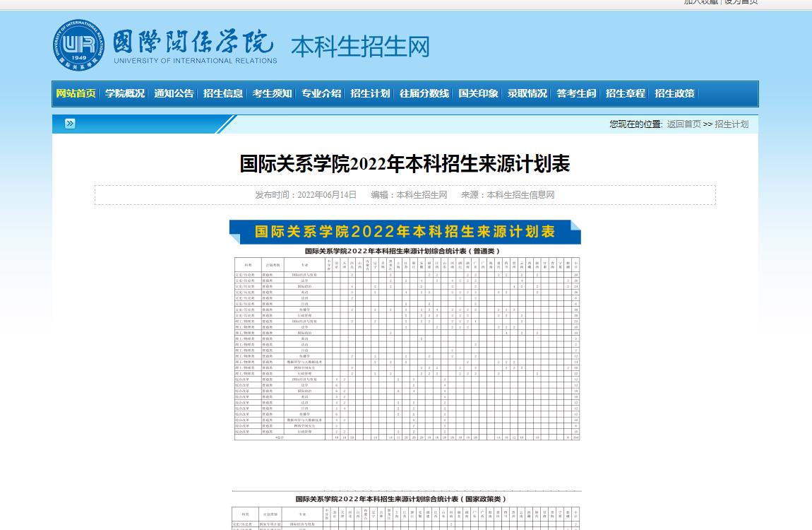Click the blue banner heading above the table
Screen dimensions: 812x530
pyautogui.click(x=405, y=232)
